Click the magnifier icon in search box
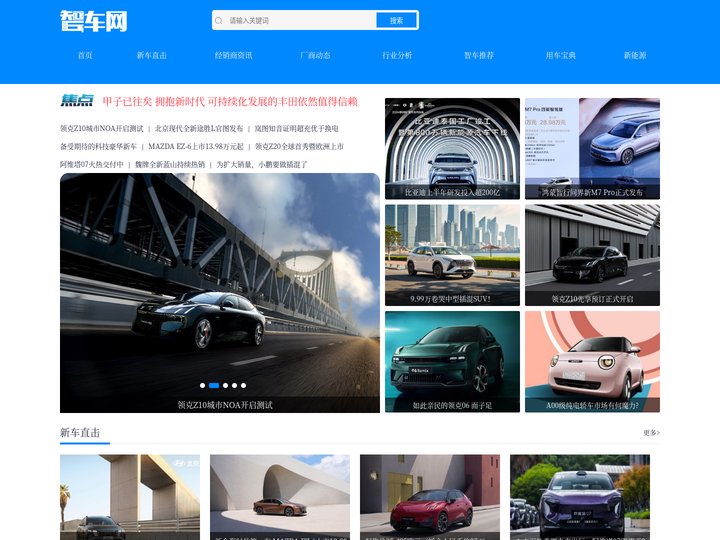 pos(219,21)
